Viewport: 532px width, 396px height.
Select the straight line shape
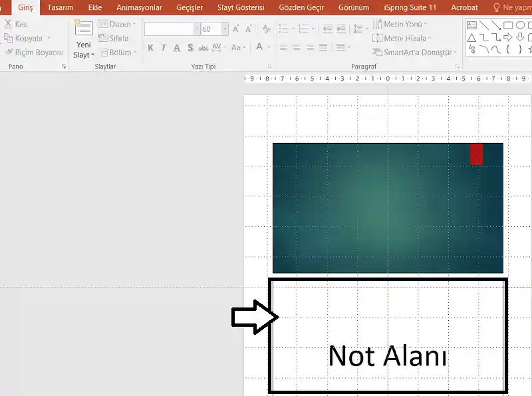[484, 25]
